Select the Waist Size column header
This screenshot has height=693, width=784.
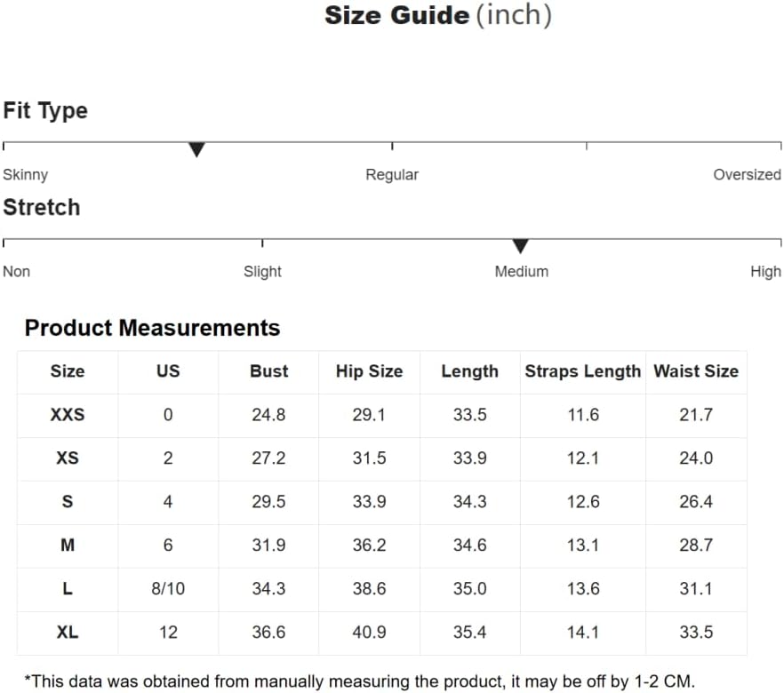pos(696,371)
